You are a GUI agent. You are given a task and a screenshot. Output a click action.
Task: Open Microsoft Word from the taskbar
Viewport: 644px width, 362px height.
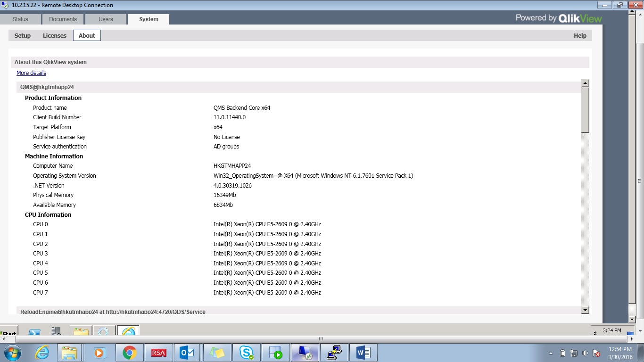coord(363,353)
